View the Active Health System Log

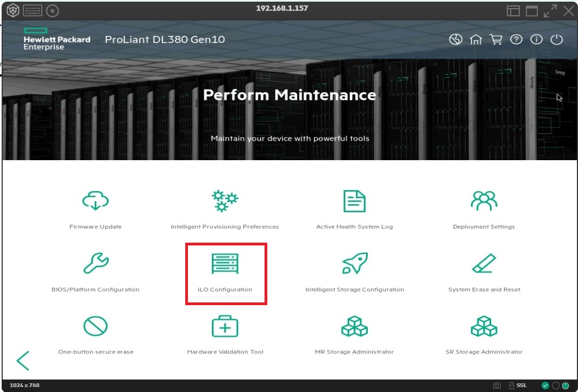[354, 209]
